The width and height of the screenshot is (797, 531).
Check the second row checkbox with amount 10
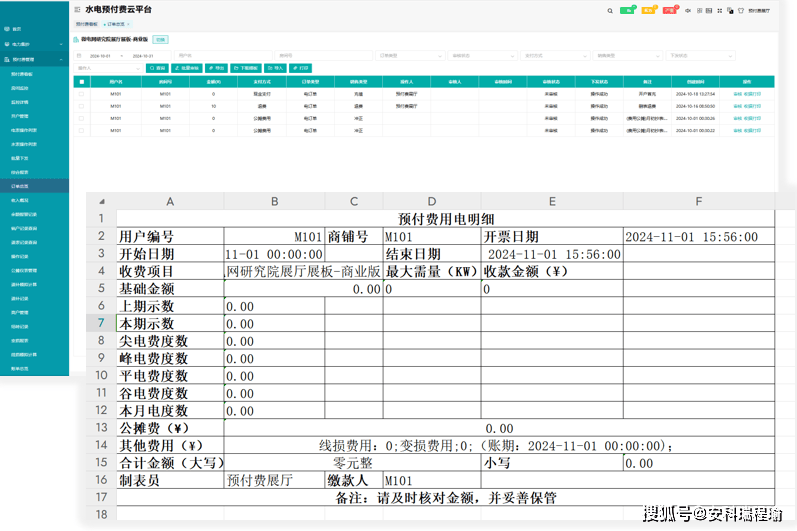click(82, 105)
